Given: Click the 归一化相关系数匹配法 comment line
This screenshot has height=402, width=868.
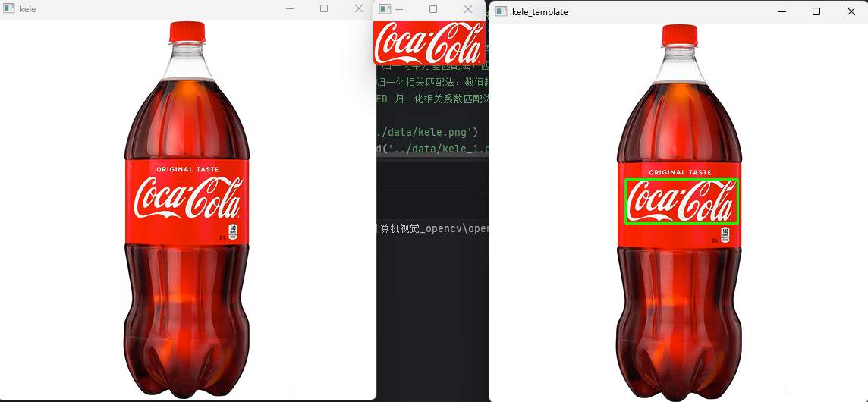Looking at the screenshot, I should (x=432, y=99).
